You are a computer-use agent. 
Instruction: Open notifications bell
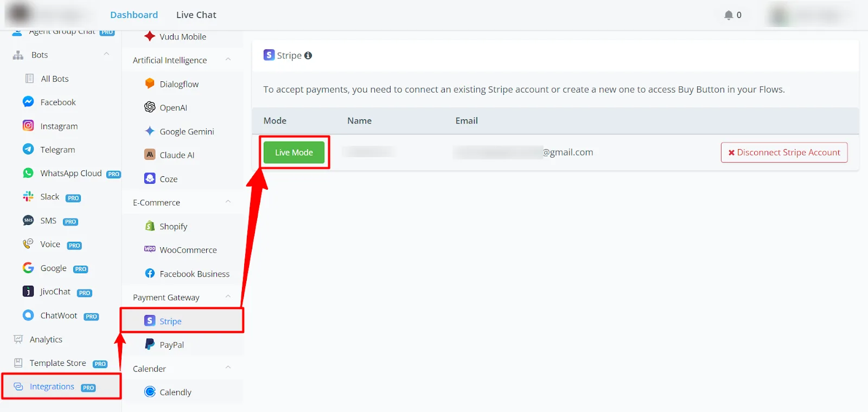729,15
